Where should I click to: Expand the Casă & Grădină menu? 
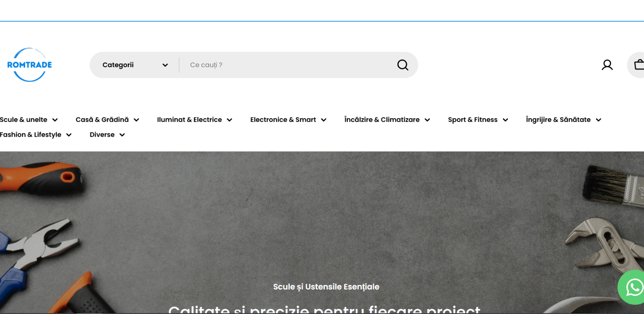click(x=102, y=120)
